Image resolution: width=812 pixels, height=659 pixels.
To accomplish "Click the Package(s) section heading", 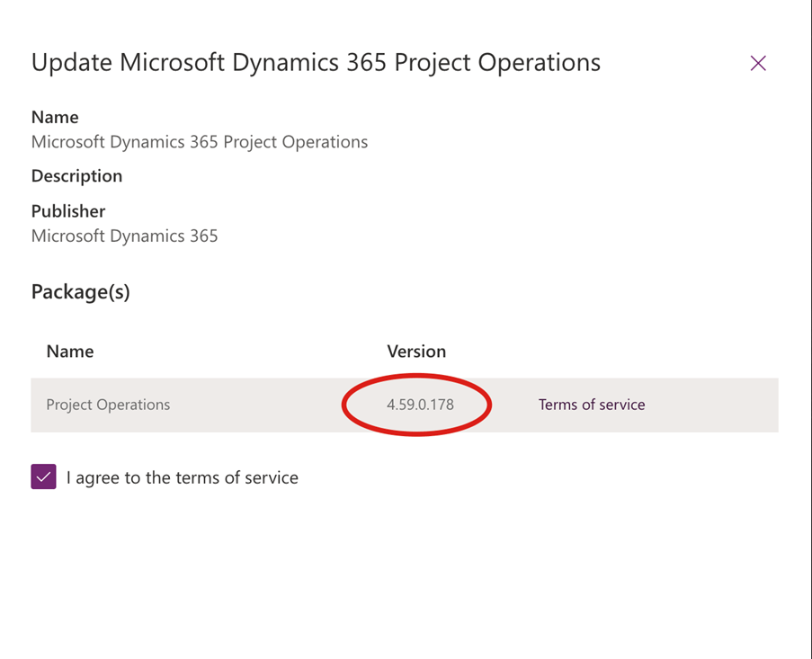I will (x=81, y=292).
